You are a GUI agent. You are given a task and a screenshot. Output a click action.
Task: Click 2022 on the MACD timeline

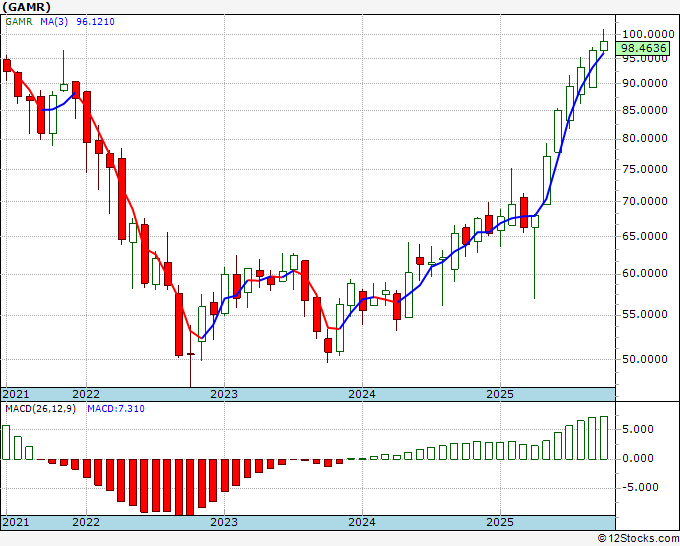[x=86, y=522]
